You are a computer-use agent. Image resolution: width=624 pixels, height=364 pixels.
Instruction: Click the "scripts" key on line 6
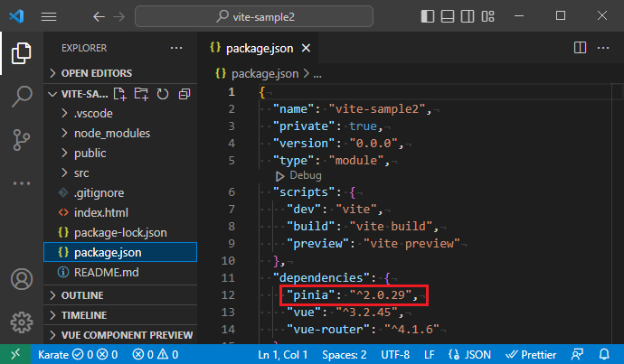(x=304, y=191)
